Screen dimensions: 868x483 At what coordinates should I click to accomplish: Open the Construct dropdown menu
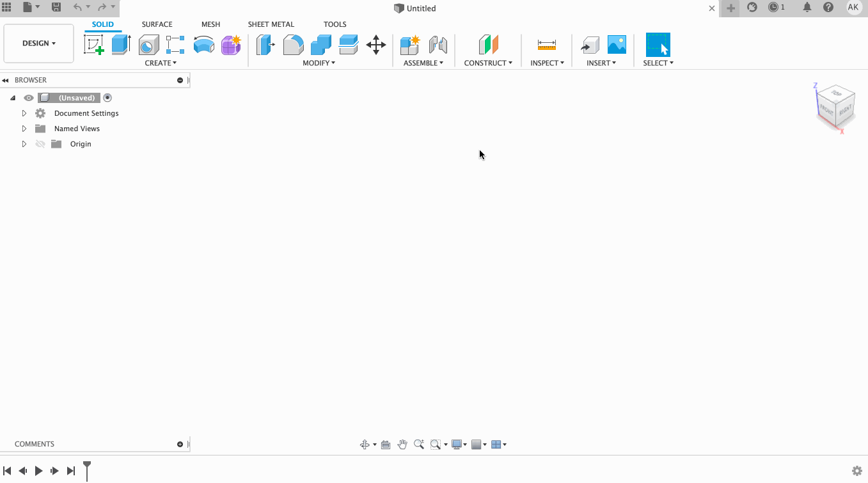(488, 63)
